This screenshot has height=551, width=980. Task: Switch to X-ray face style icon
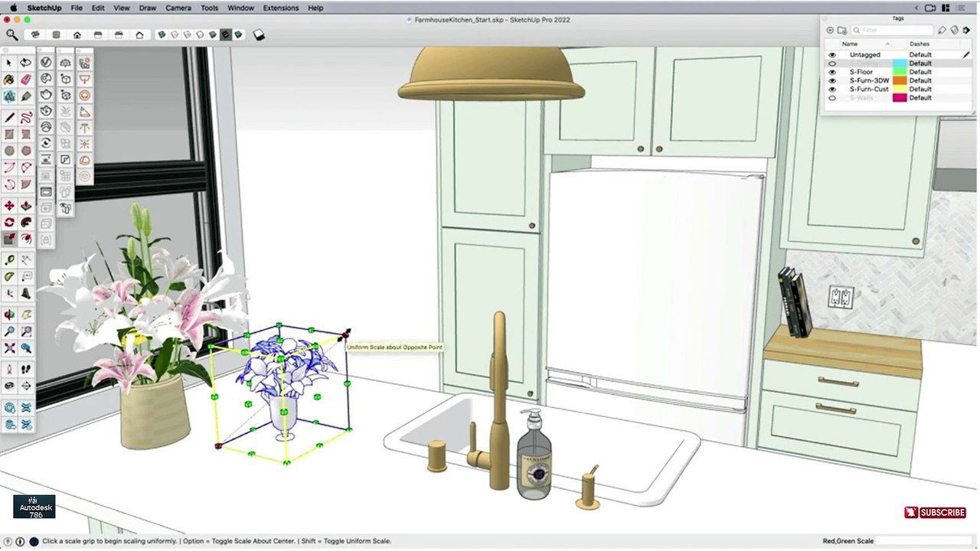pyautogui.click(x=162, y=34)
